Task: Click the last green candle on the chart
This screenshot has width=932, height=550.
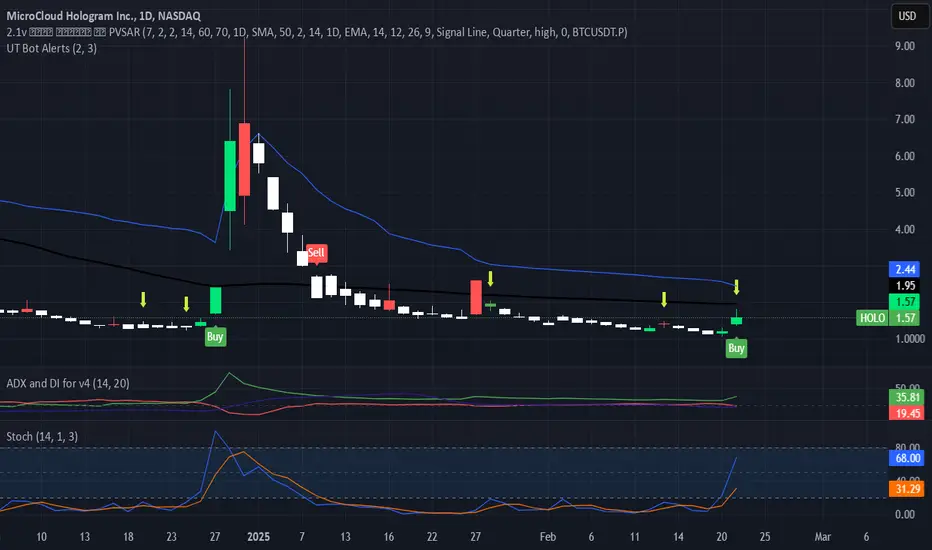Action: (736, 320)
